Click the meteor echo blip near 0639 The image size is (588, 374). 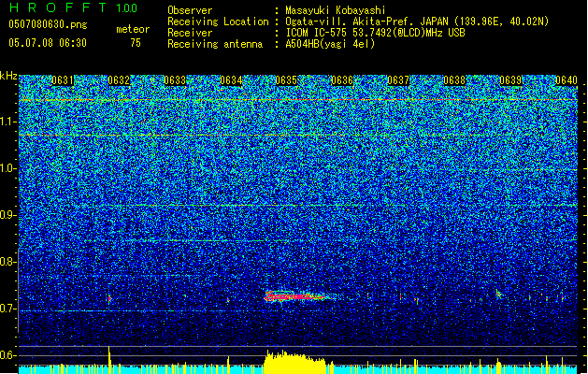coord(499,295)
